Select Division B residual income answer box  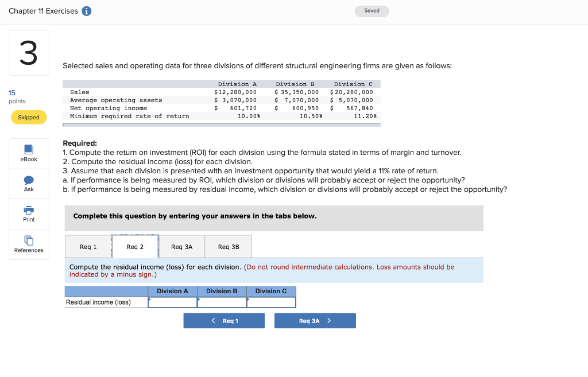click(x=222, y=302)
